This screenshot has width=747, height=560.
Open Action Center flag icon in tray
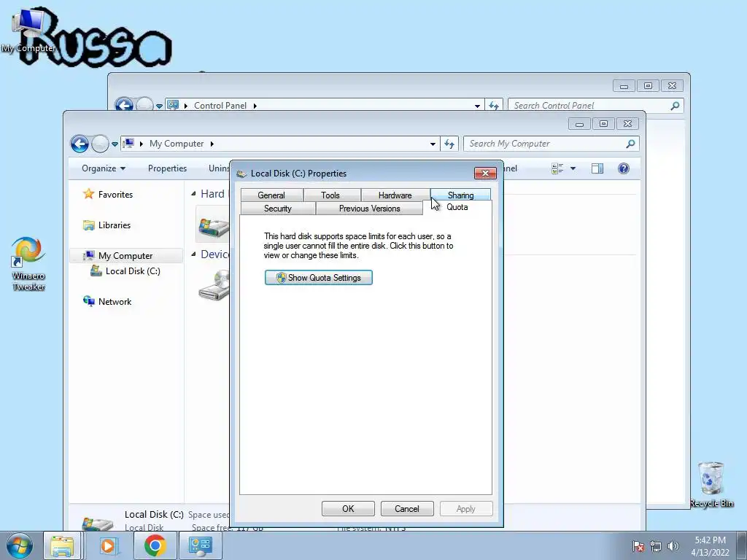tap(638, 546)
